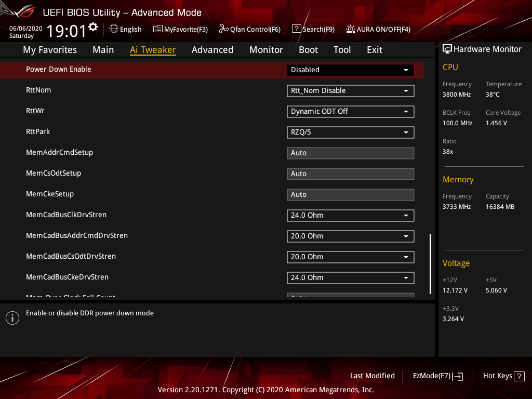The image size is (532, 399).
Task: Click MyFavorite(F3) button
Action: point(180,29)
